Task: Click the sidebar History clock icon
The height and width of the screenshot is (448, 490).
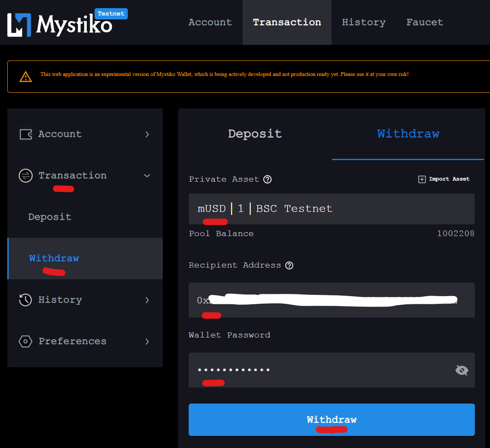Action: coord(25,300)
